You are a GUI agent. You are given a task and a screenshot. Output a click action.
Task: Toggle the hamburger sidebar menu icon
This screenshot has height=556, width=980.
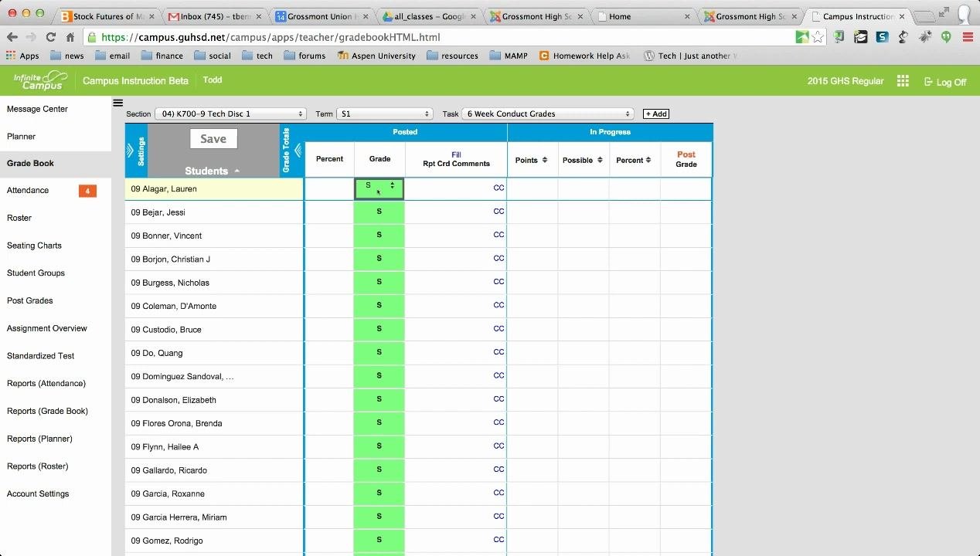point(117,103)
